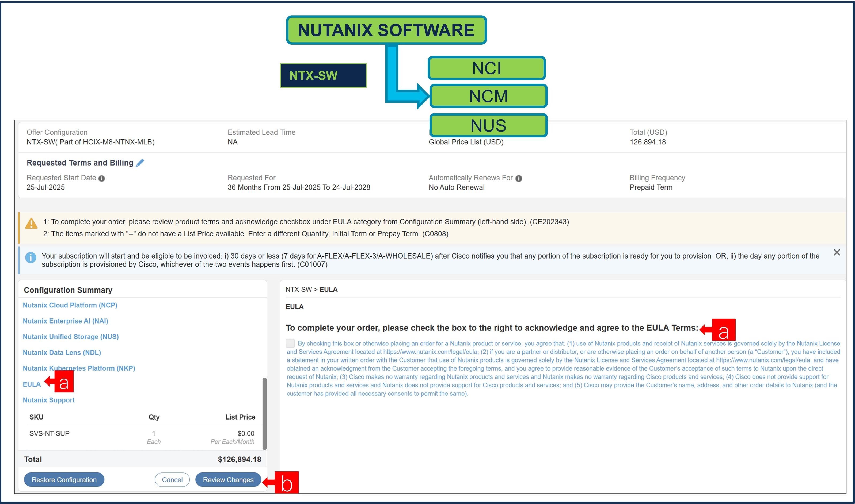Open Nutanix Support section
Viewport: 855px width, 504px height.
point(49,400)
